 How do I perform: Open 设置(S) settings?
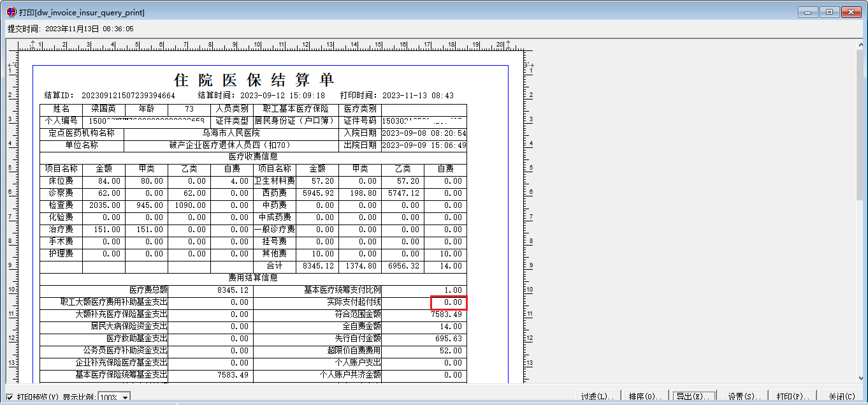744,397
